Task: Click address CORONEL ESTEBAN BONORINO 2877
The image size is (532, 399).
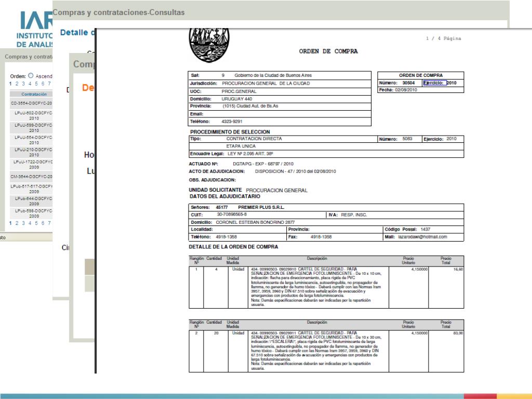Action: (255, 222)
